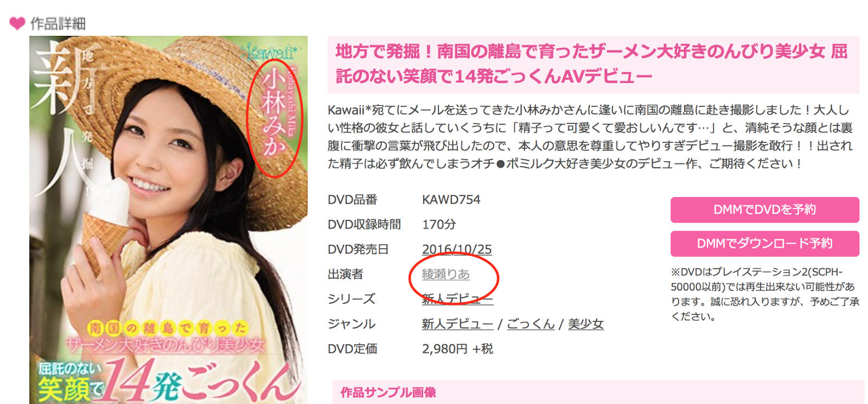Click the 170分 runtime value
This screenshot has height=404, width=868.
[439, 224]
